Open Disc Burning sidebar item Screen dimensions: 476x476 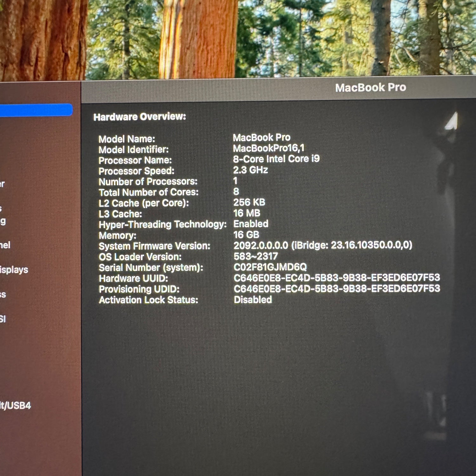pos(3,221)
